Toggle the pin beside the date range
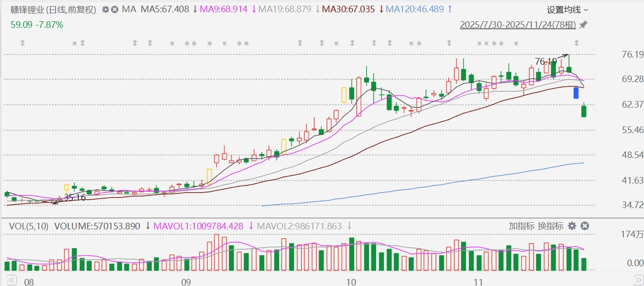644x286 pixels. pos(584,25)
